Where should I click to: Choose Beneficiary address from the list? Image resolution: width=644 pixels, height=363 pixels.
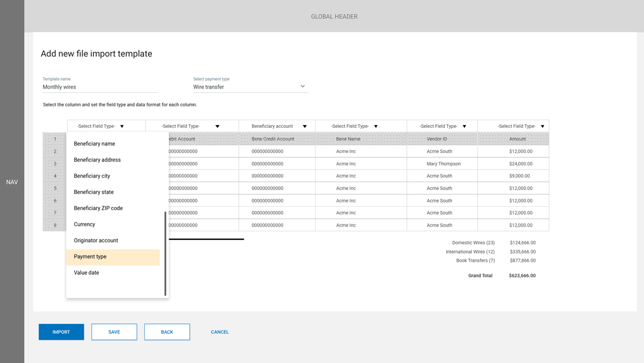coord(113,160)
